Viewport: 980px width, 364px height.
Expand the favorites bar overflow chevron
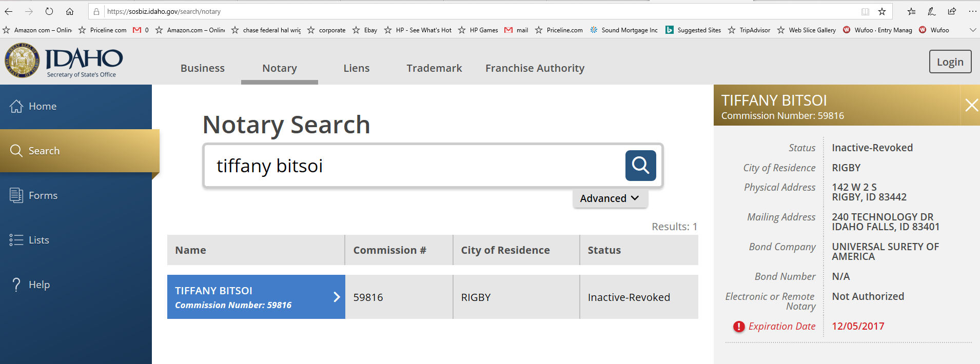point(972,30)
